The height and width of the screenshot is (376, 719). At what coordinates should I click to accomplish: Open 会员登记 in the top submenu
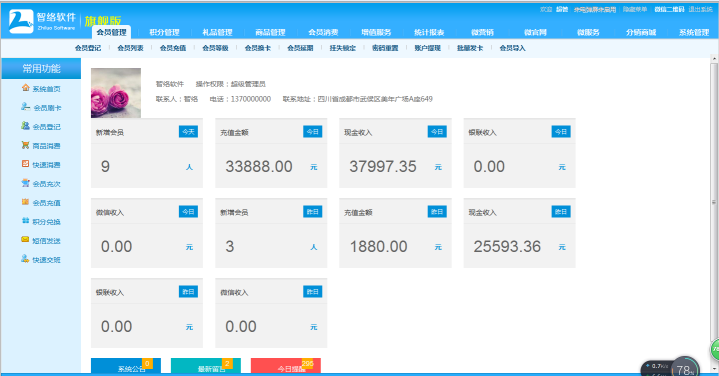88,48
